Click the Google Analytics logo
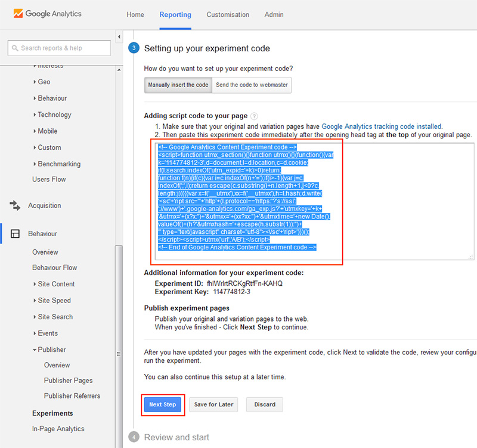Screen dimensions: 477x448 point(48,14)
